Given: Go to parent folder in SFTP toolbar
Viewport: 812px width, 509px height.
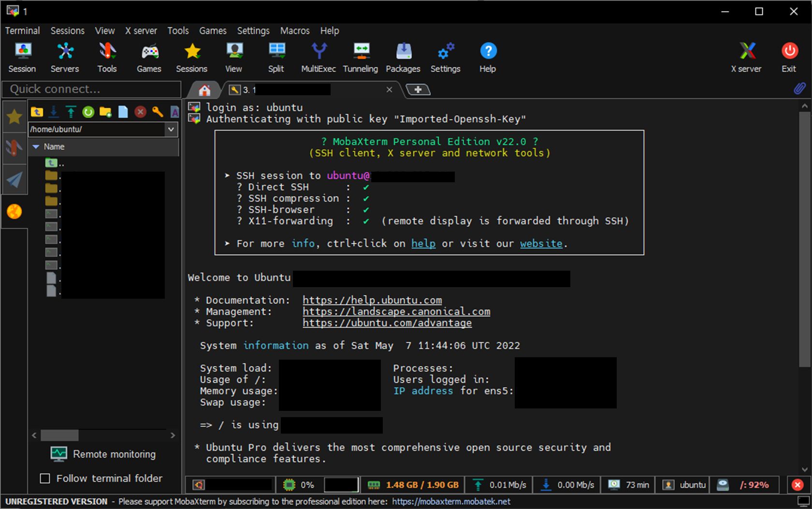Looking at the screenshot, I should click(x=37, y=112).
